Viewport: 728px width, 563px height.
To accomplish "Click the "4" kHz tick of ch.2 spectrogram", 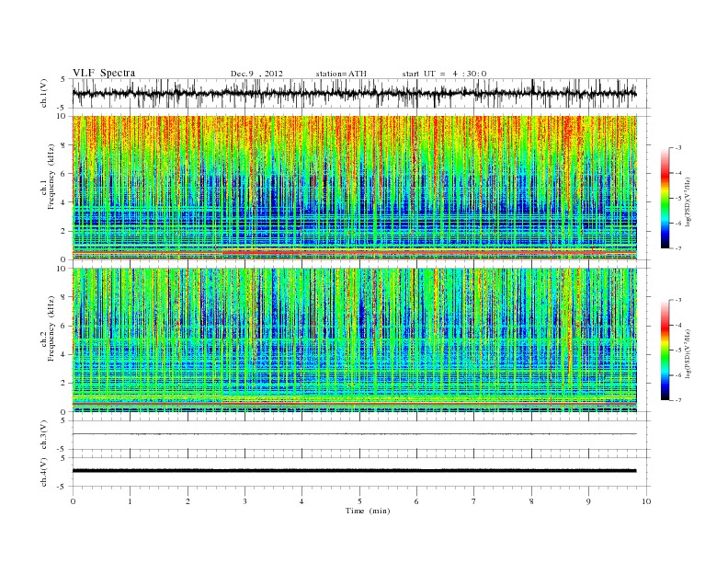I will [x=63, y=354].
